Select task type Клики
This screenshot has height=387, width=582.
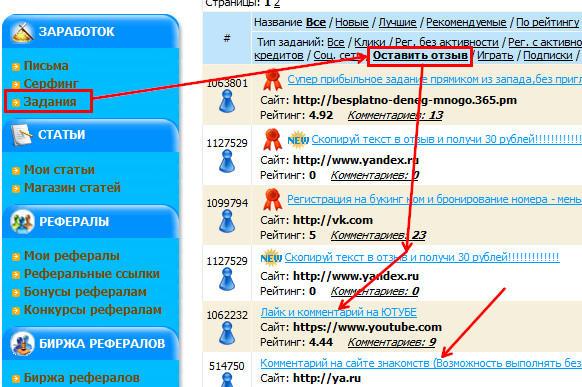point(369,42)
